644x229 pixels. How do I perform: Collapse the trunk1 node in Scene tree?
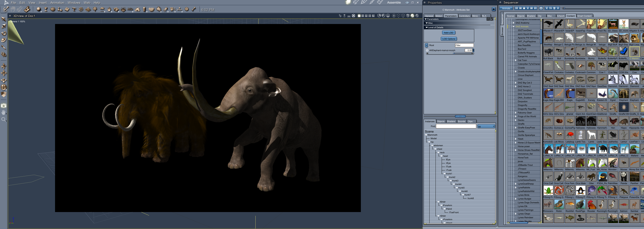pyautogui.click(x=445, y=174)
